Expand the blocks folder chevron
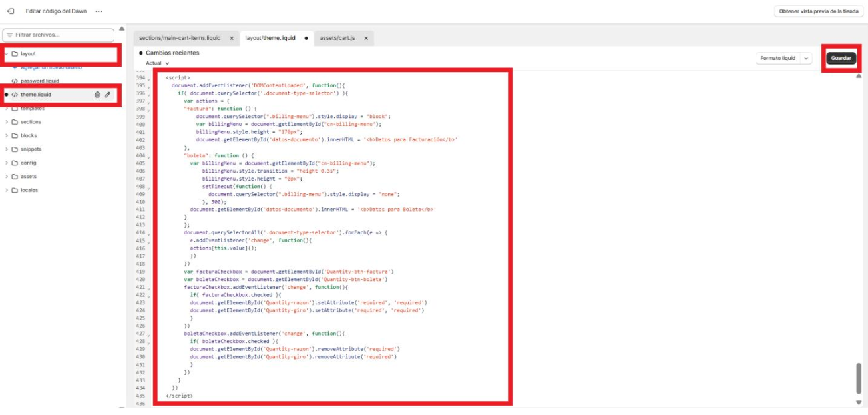Viewport: 868px width, 415px height. point(7,135)
